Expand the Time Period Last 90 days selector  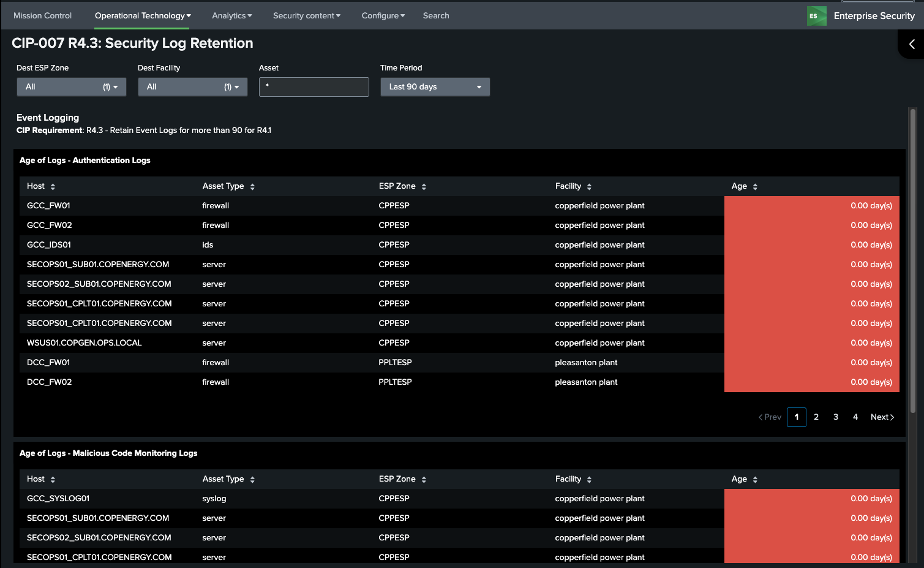click(435, 87)
